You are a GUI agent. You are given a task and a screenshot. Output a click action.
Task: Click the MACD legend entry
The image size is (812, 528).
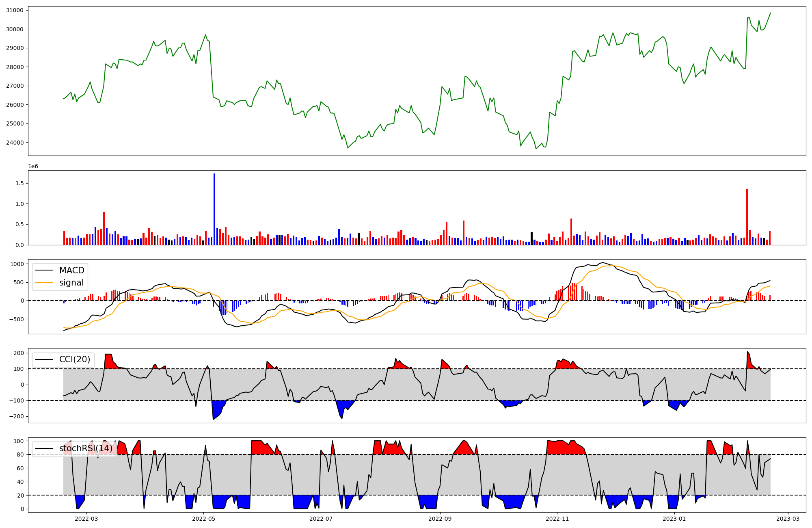click(x=71, y=270)
